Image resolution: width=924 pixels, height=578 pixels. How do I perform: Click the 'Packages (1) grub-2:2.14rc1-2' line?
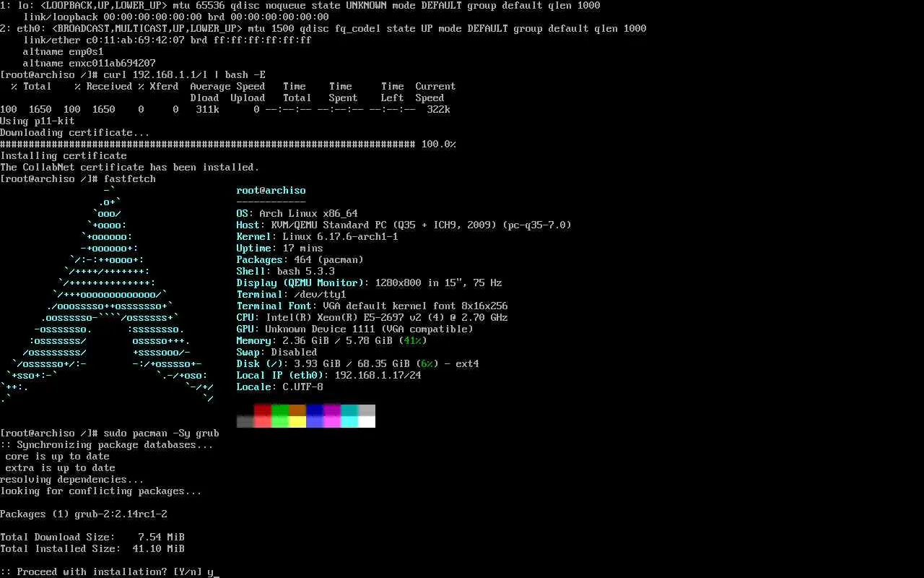tap(84, 514)
